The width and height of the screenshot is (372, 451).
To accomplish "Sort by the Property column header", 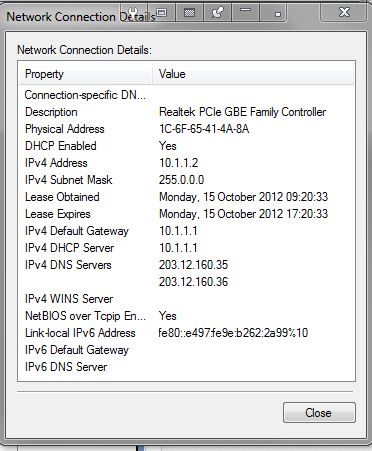I will point(86,74).
